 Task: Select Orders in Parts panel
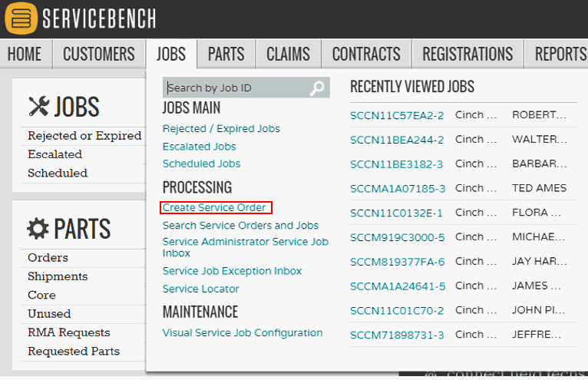48,258
